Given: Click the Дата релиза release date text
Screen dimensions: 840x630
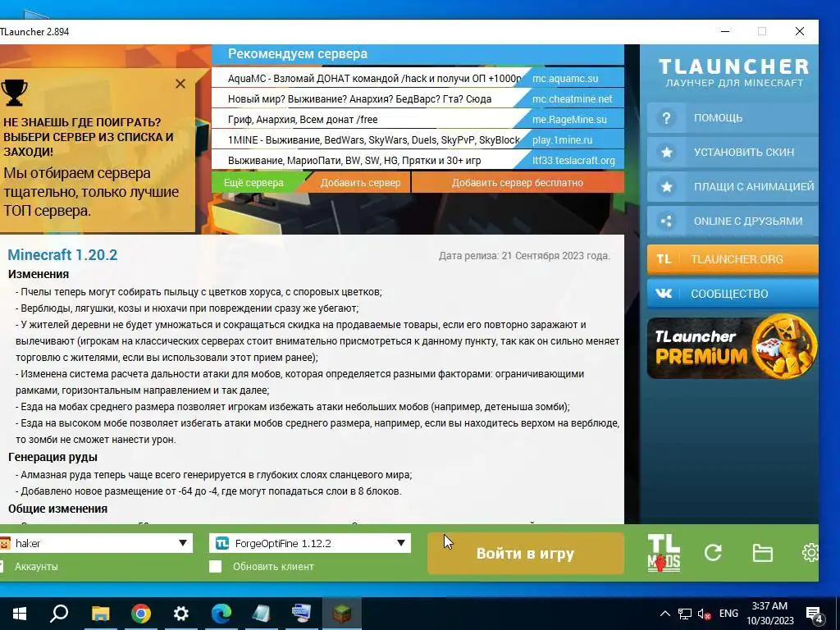Looking at the screenshot, I should click(524, 256).
